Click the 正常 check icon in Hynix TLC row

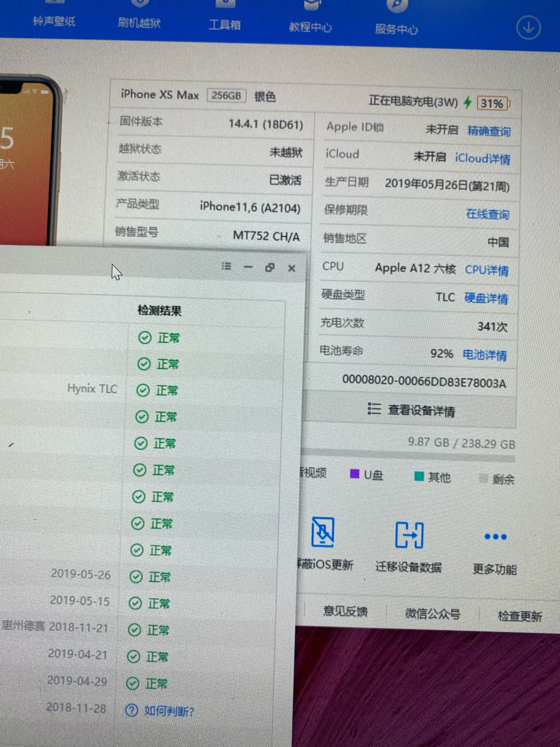143,390
